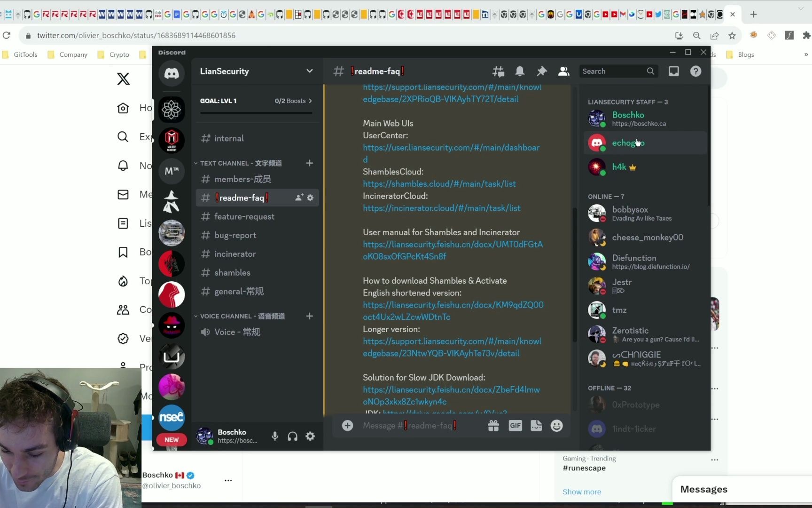Open the incinerator.cloud task list link
The height and width of the screenshot is (508, 812).
coord(442,208)
